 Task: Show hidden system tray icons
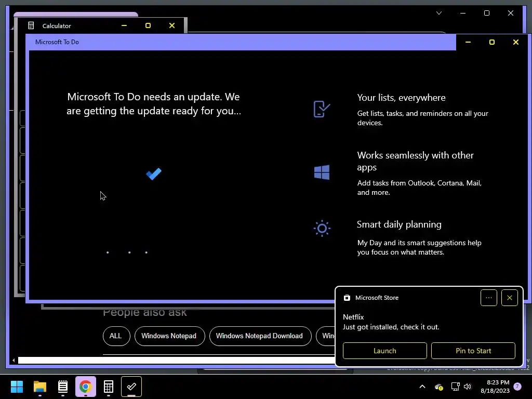422,387
